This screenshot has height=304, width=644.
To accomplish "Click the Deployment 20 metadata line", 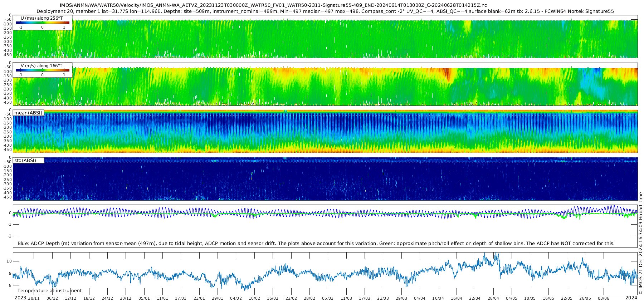I will [x=325, y=11].
